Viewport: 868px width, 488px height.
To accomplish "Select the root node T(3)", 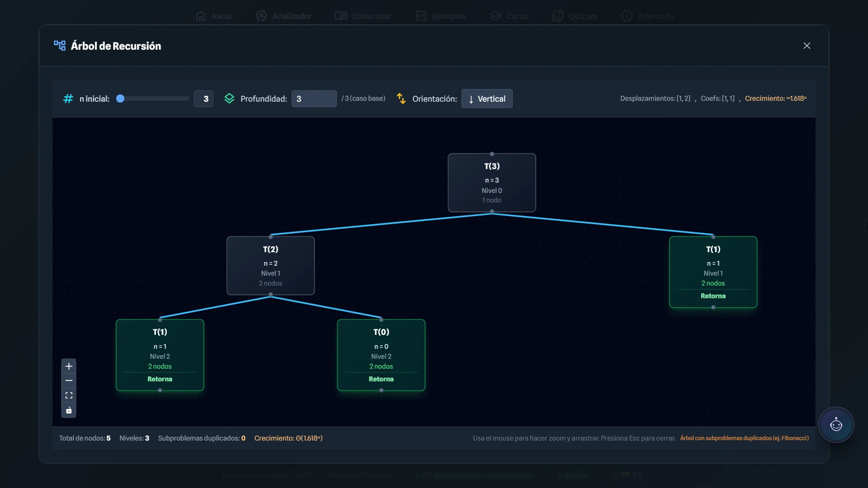I will pos(492,183).
